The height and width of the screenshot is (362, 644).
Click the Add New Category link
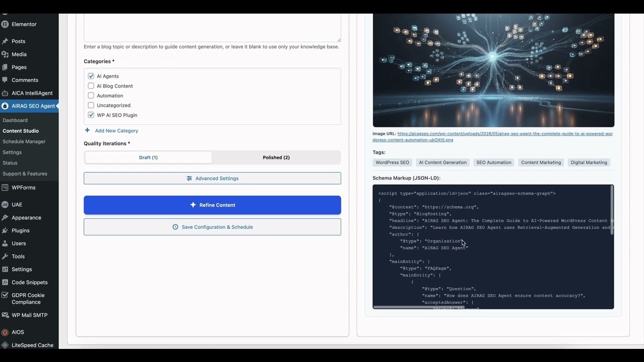click(117, 131)
